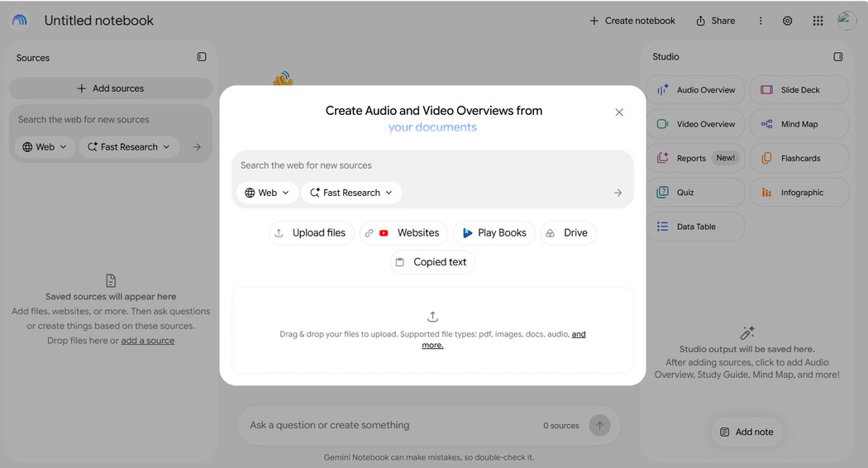Click the document icon in empty Sources area
Image resolution: width=868 pixels, height=468 pixels.
coord(111,281)
